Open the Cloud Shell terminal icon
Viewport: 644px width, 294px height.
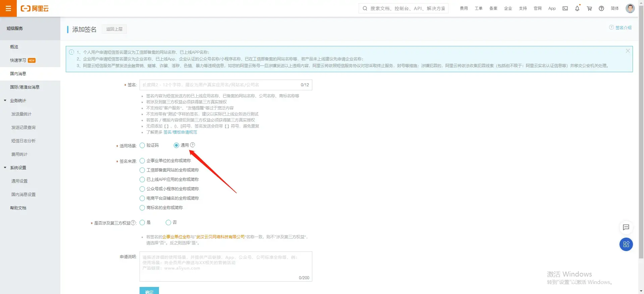pos(565,8)
